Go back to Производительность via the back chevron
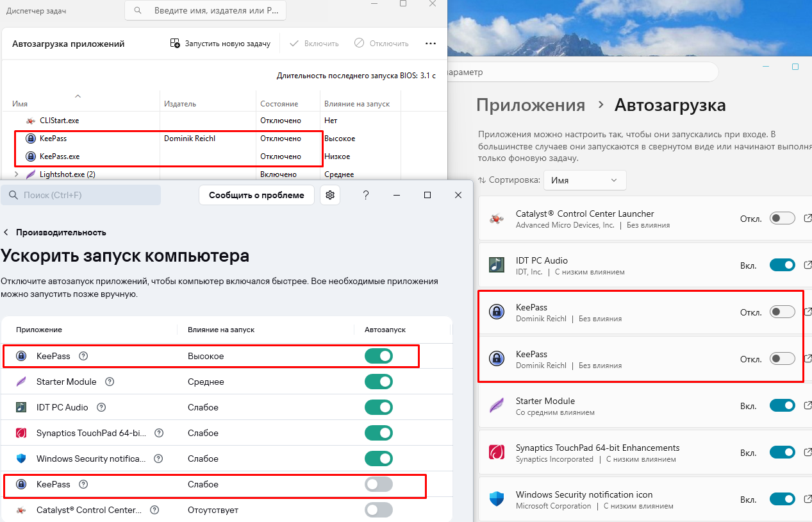 pos(6,232)
